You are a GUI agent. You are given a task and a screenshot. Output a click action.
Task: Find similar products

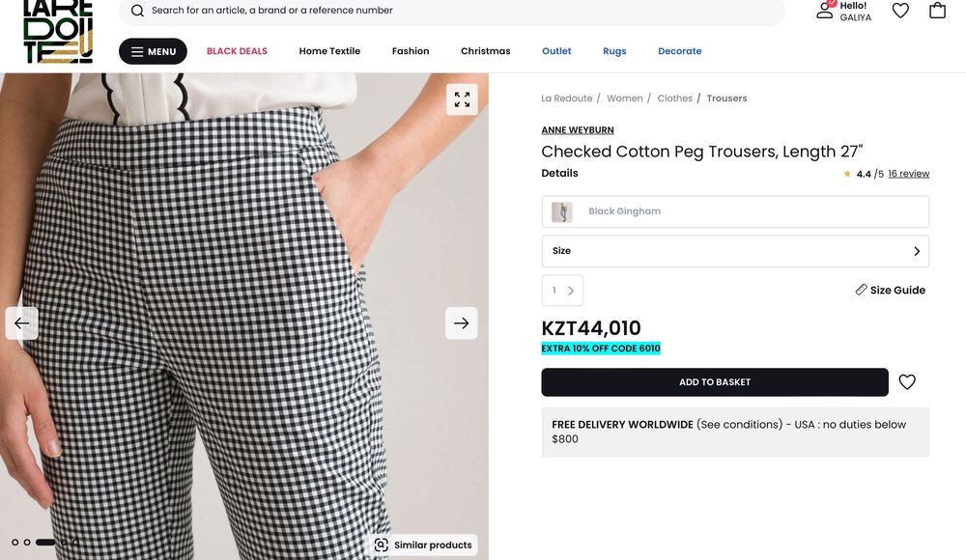point(424,545)
